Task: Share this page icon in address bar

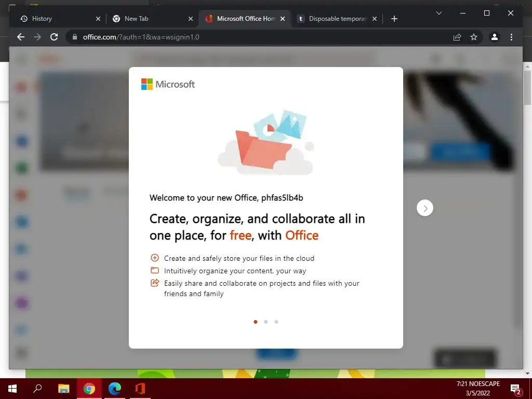Action: point(457,37)
